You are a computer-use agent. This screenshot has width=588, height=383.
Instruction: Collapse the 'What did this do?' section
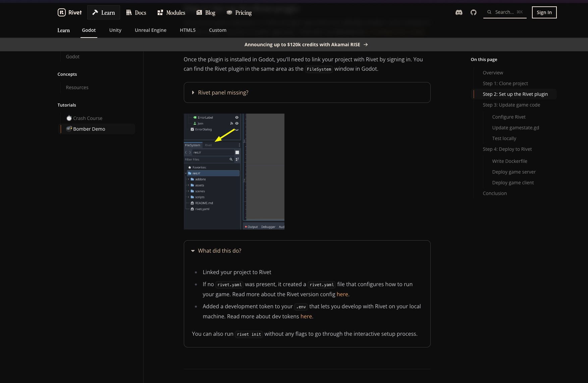[219, 251]
